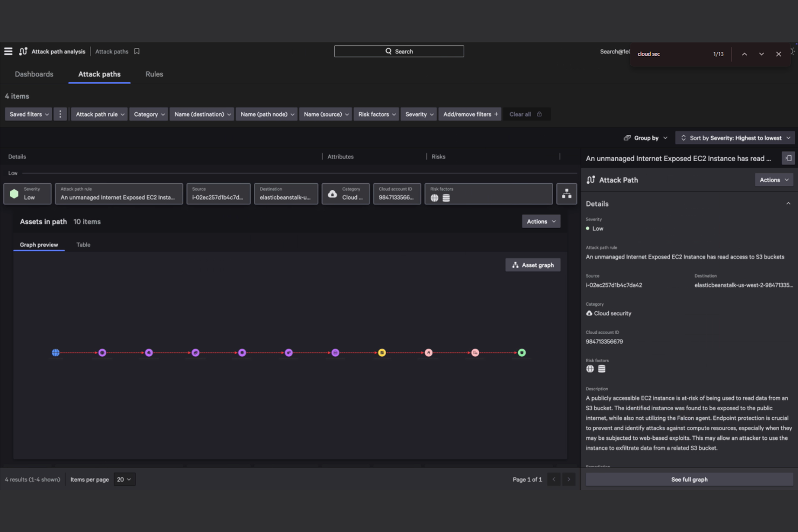798x532 pixels.
Task: Click the globe risk factor icon in Risk factors card
Action: pyautogui.click(x=435, y=198)
